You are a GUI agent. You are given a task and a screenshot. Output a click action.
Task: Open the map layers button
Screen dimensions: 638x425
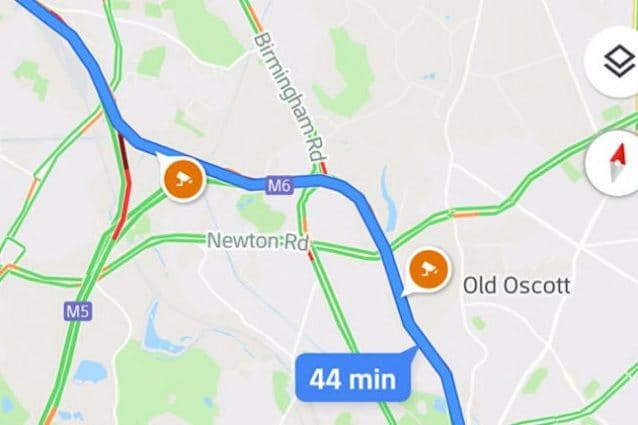pyautogui.click(x=614, y=62)
